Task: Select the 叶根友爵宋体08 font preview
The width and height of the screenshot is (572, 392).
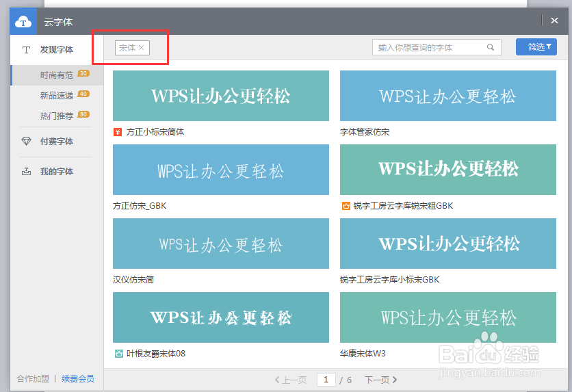Action: (x=221, y=317)
